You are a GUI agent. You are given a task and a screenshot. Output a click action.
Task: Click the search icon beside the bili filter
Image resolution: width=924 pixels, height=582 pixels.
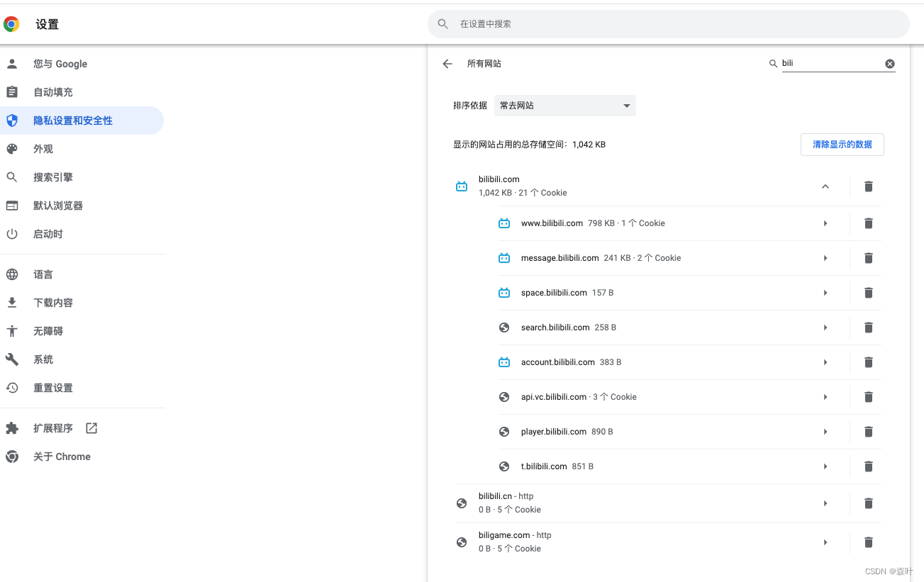pyautogui.click(x=773, y=64)
